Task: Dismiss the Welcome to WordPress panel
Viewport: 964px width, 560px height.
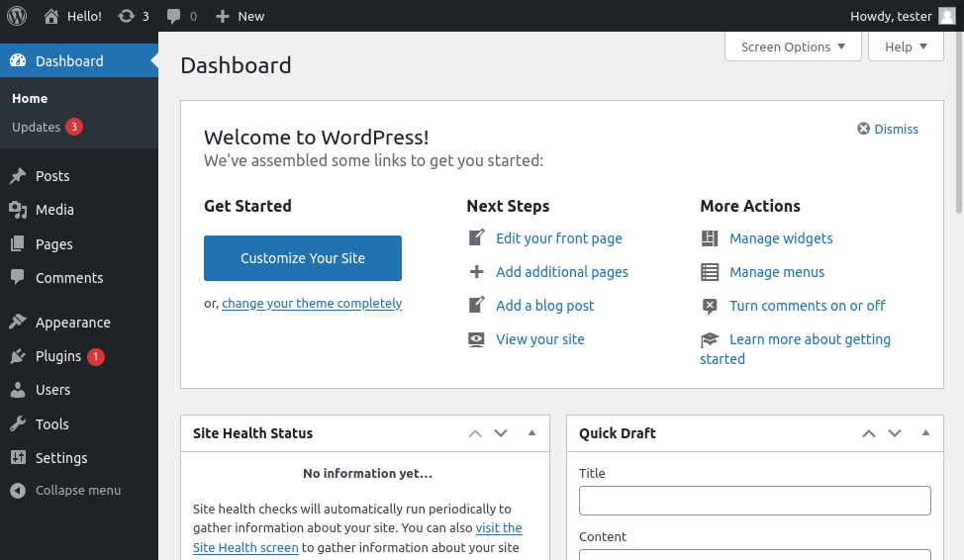Action: [888, 130]
